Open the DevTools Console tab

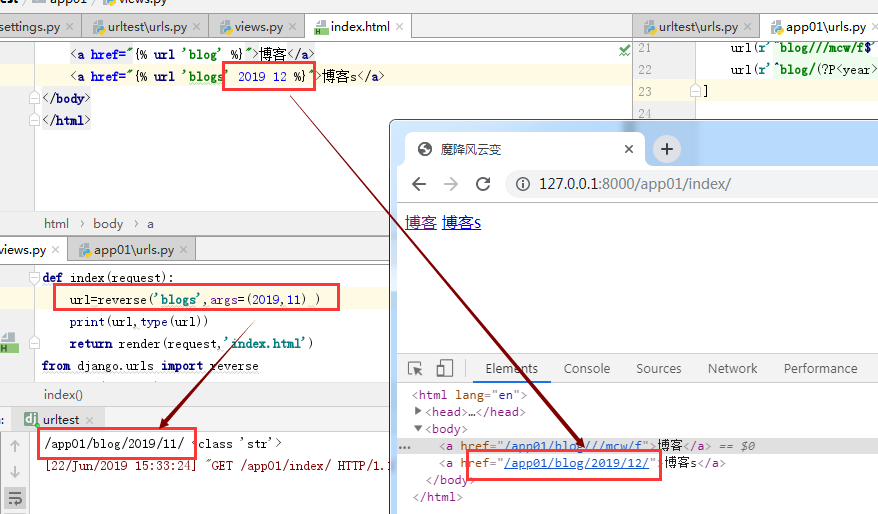click(x=587, y=368)
